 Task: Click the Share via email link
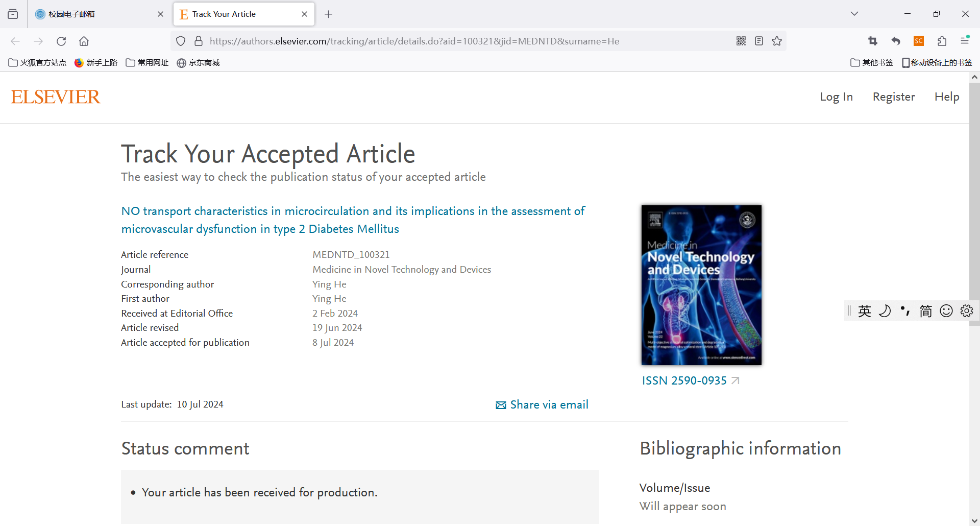tap(542, 405)
